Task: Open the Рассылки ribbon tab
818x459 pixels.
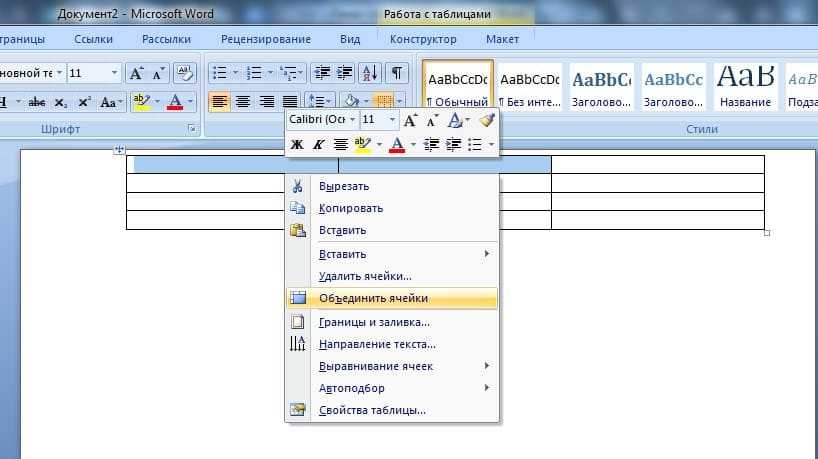Action: [x=166, y=39]
